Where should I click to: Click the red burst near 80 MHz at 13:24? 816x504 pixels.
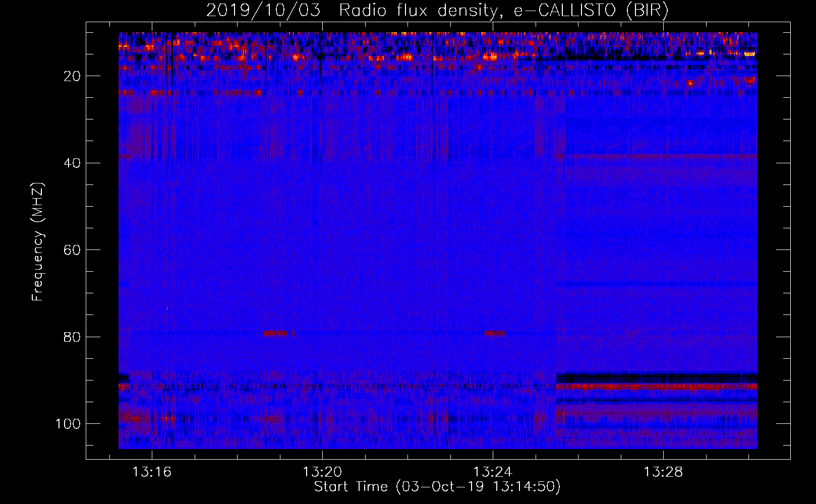pyautogui.click(x=495, y=333)
